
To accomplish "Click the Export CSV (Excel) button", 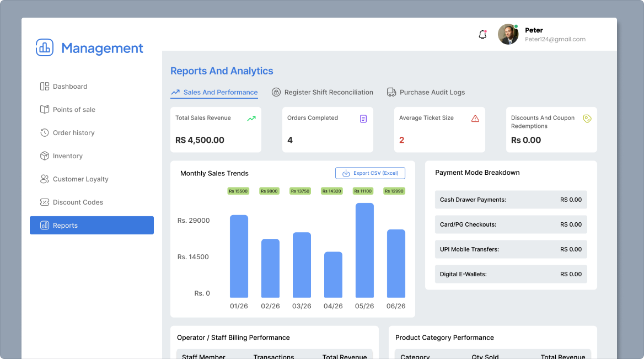I will click(x=370, y=173).
